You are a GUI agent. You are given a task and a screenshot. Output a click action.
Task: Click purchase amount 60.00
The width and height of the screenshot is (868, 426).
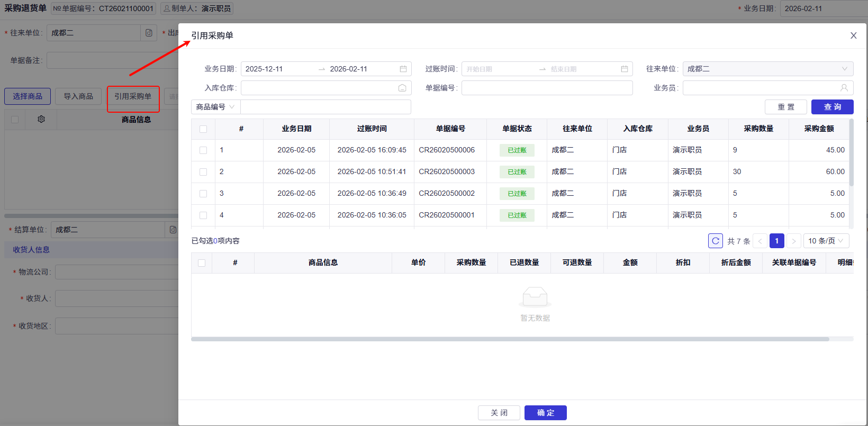835,171
